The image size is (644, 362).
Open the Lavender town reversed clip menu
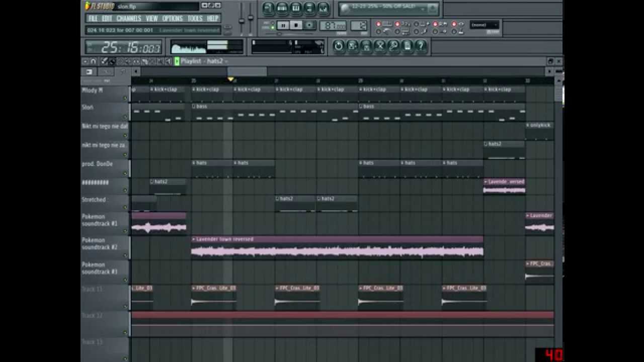pos(194,239)
